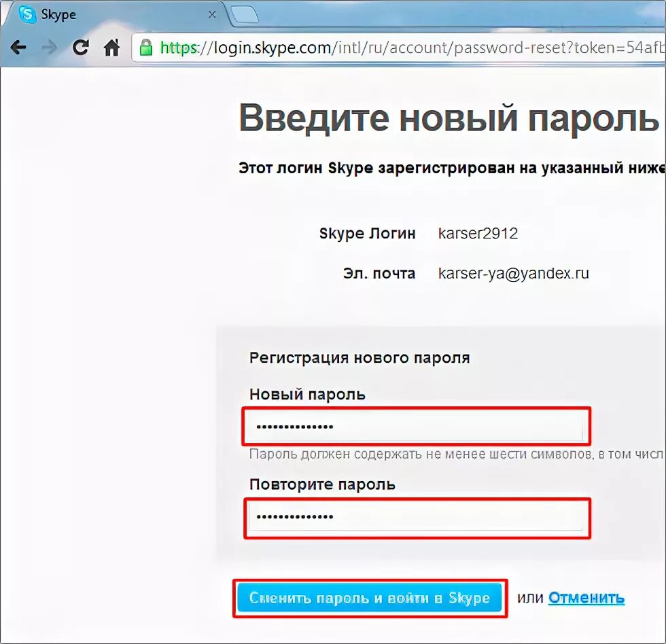Select the login text karser2912
666x644 pixels.
point(478,234)
